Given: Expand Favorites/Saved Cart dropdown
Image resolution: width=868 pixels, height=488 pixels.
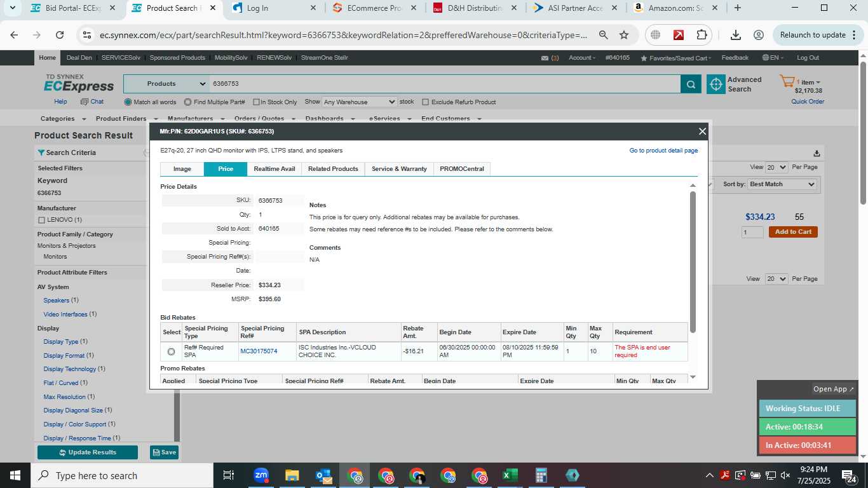Looking at the screenshot, I should [x=677, y=58].
